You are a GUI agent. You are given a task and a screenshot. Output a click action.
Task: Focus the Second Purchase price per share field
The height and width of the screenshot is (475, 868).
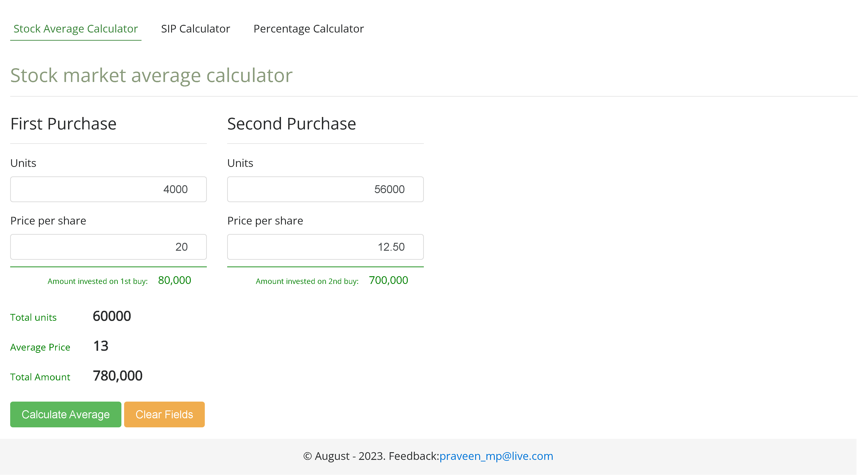325,247
